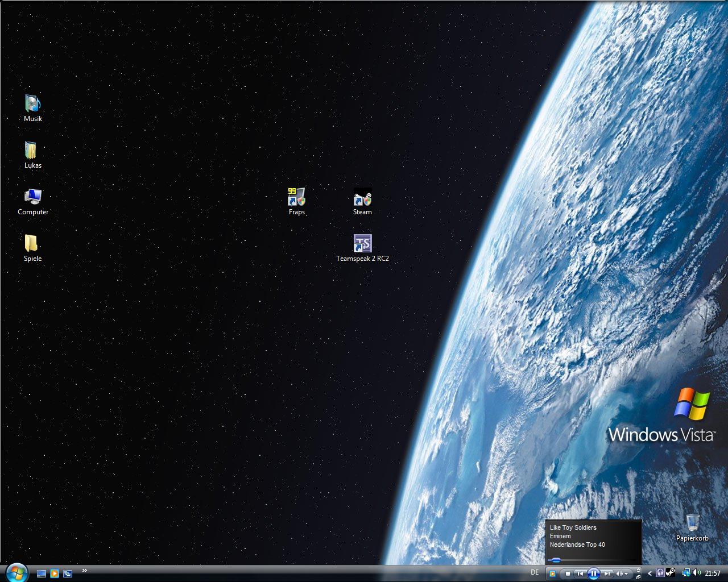Image resolution: width=728 pixels, height=582 pixels.
Task: Open the Computer desktop icon
Action: click(x=33, y=197)
